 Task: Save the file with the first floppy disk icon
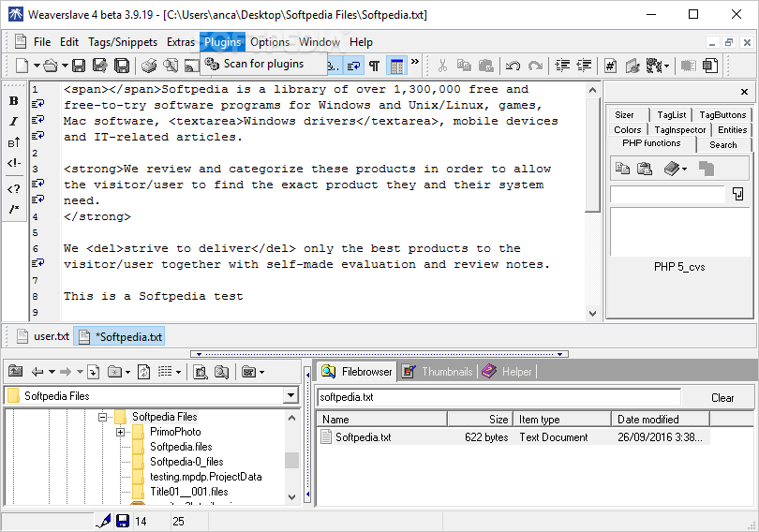[x=79, y=66]
